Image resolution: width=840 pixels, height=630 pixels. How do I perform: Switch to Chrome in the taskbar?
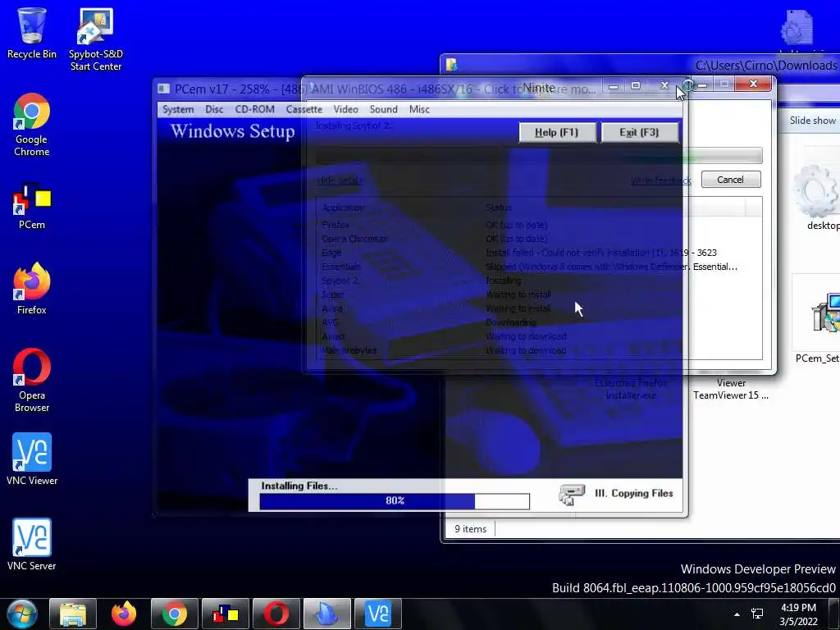coord(175,614)
